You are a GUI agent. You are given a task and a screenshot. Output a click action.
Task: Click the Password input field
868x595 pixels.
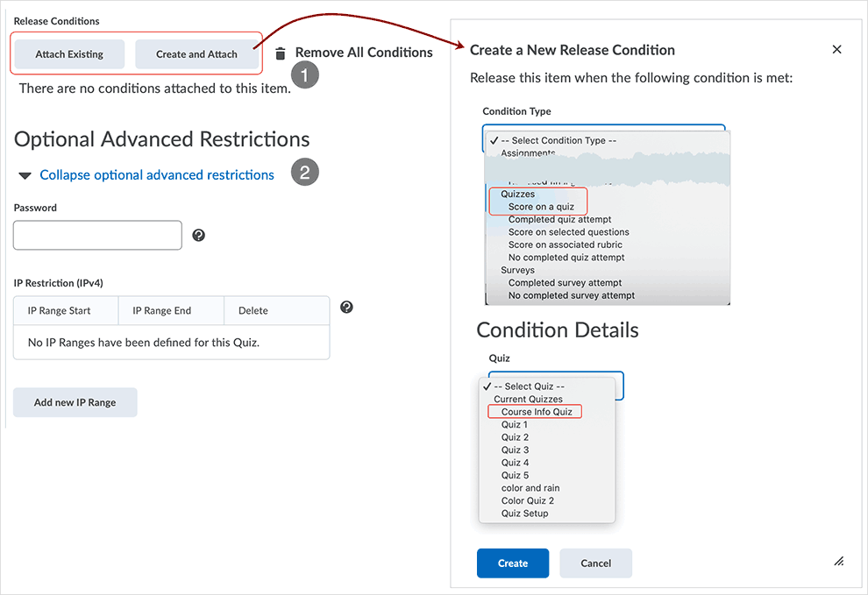[97, 235]
